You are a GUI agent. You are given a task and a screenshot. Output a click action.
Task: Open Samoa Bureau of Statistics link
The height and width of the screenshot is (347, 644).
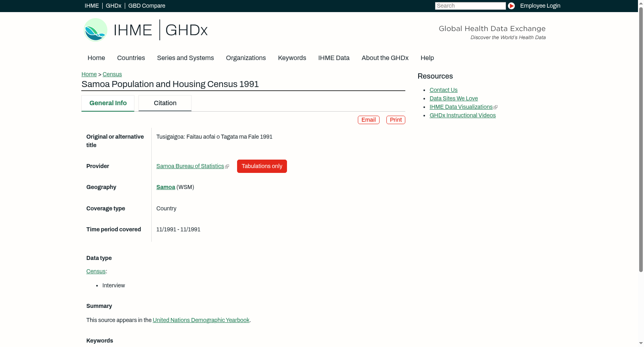tap(190, 166)
